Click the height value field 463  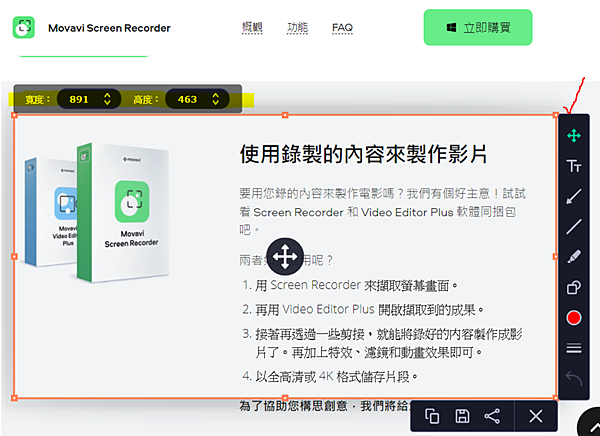[188, 100]
